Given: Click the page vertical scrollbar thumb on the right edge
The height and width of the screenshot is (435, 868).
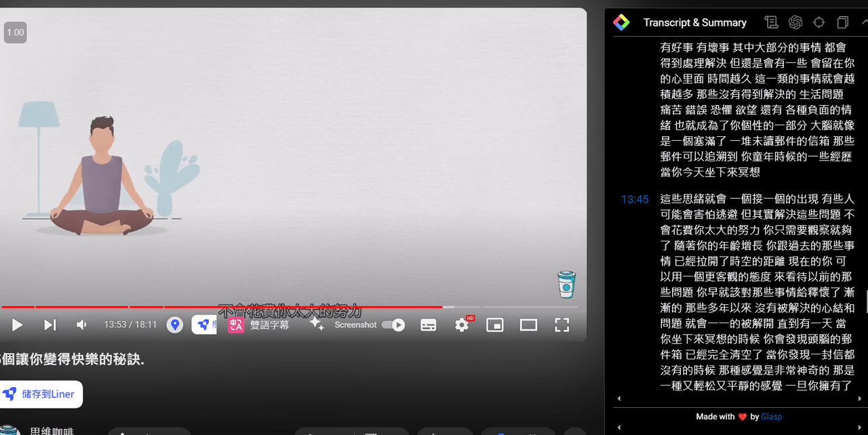Looking at the screenshot, I should 867,302.
